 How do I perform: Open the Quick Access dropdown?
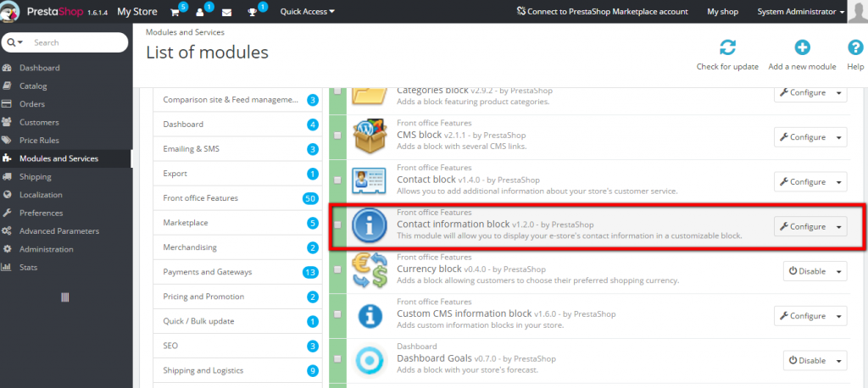[307, 12]
